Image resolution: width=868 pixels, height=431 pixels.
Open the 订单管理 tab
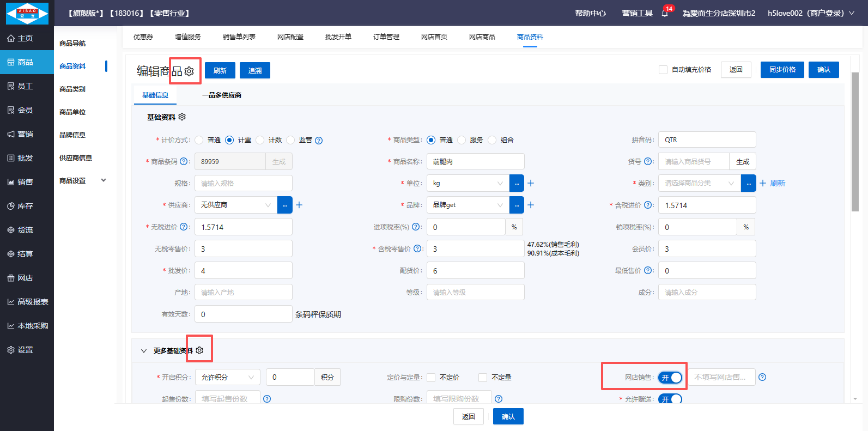(x=386, y=37)
